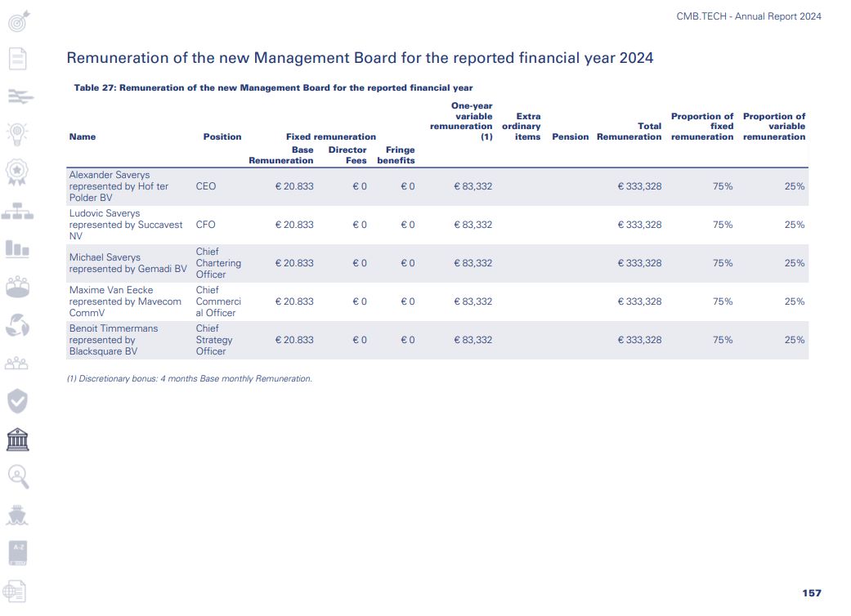Viewport: 851px width, 616px height.
Task: Open the shield checkmark sidebar icon
Action: 18,401
